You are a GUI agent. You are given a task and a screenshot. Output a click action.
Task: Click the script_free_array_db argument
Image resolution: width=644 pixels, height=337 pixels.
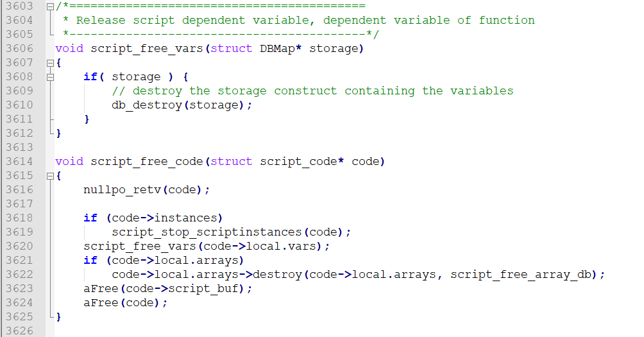521,275
